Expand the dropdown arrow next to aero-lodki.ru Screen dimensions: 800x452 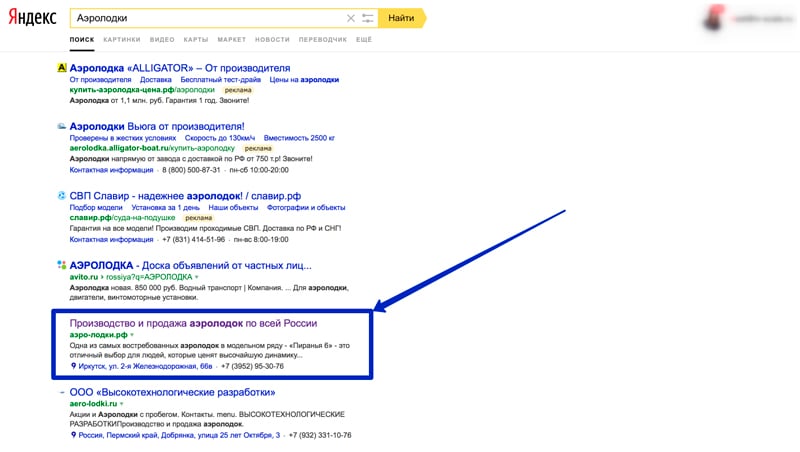click(123, 404)
